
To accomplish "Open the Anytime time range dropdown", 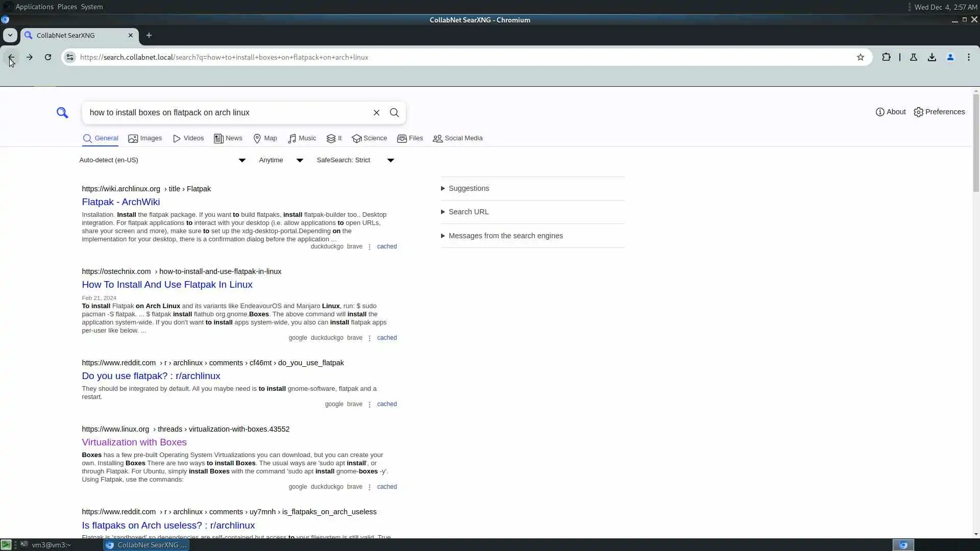I will coord(281,160).
